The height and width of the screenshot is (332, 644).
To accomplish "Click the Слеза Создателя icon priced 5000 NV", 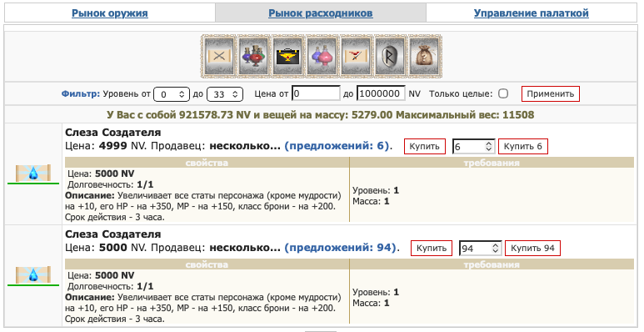I will coord(33,274).
